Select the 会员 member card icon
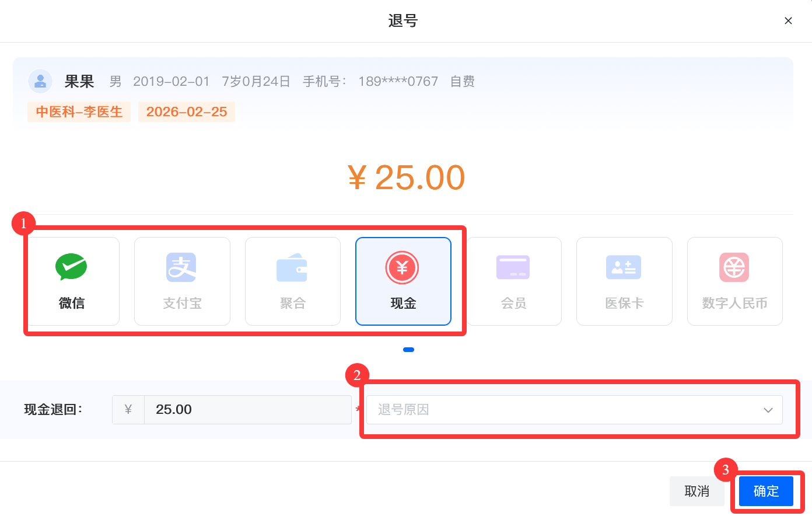Screen dimensions: 812x516 tap(513, 267)
